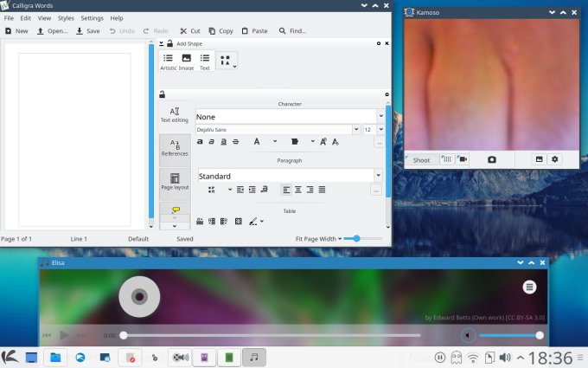Adjust the Elisa volume slider
588x368 pixels.
click(510, 335)
